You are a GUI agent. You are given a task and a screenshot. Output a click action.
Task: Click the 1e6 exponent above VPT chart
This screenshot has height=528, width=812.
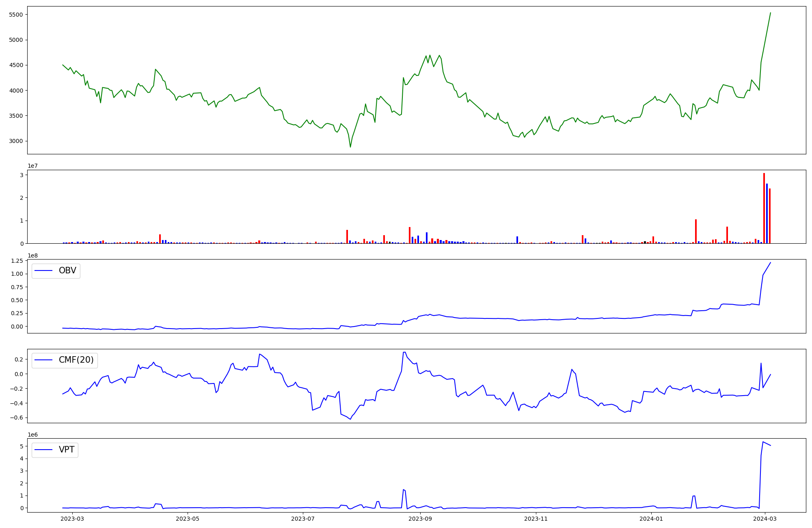pos(33,435)
